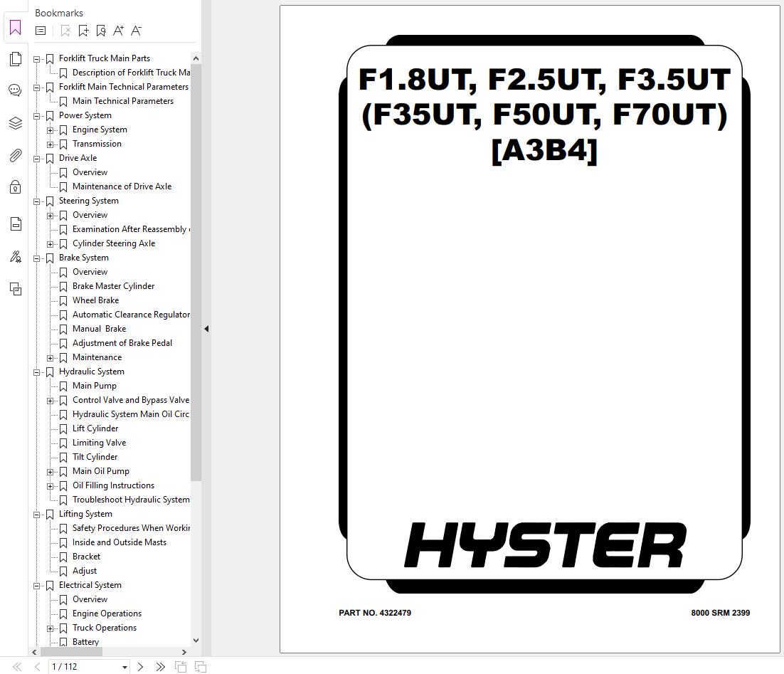Image resolution: width=784 pixels, height=674 pixels.
Task: Open Inside and Outside Masts bookmark
Action: pyautogui.click(x=119, y=542)
